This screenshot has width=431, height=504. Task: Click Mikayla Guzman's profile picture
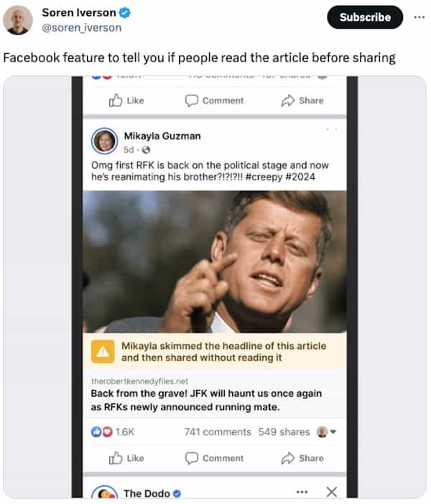click(x=105, y=141)
